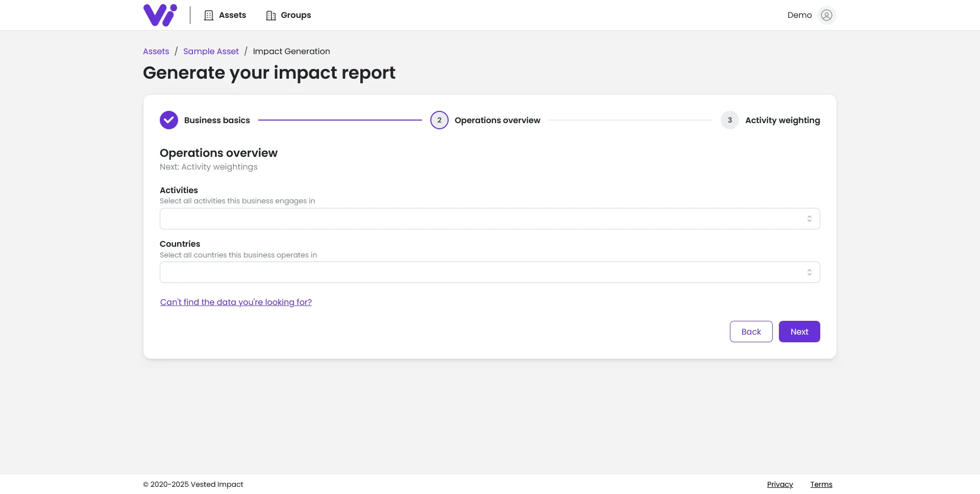This screenshot has height=494, width=980.
Task: Open the Privacy page link
Action: (x=780, y=484)
